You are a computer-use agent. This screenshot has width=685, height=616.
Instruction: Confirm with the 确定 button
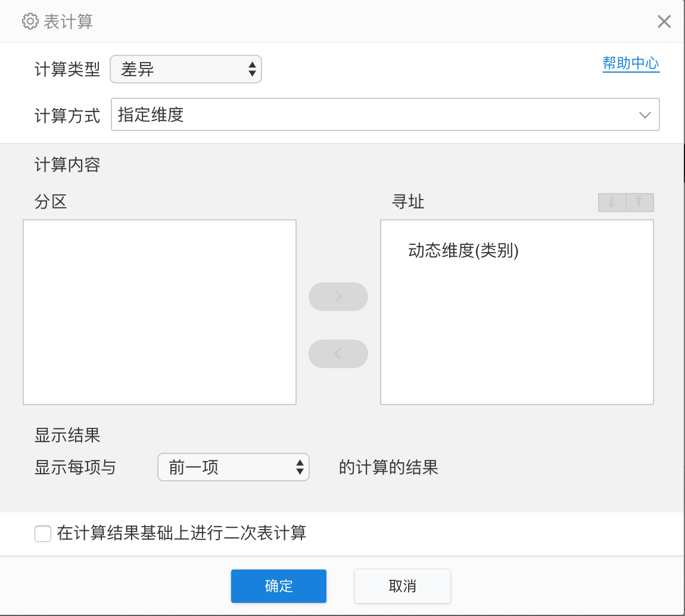pyautogui.click(x=278, y=586)
